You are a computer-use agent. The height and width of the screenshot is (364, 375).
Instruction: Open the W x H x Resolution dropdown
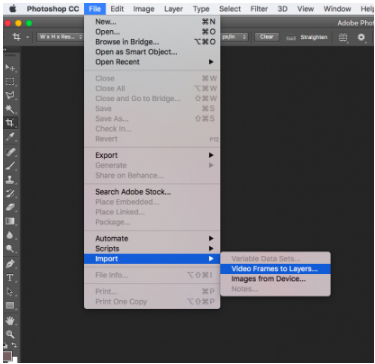(60, 37)
